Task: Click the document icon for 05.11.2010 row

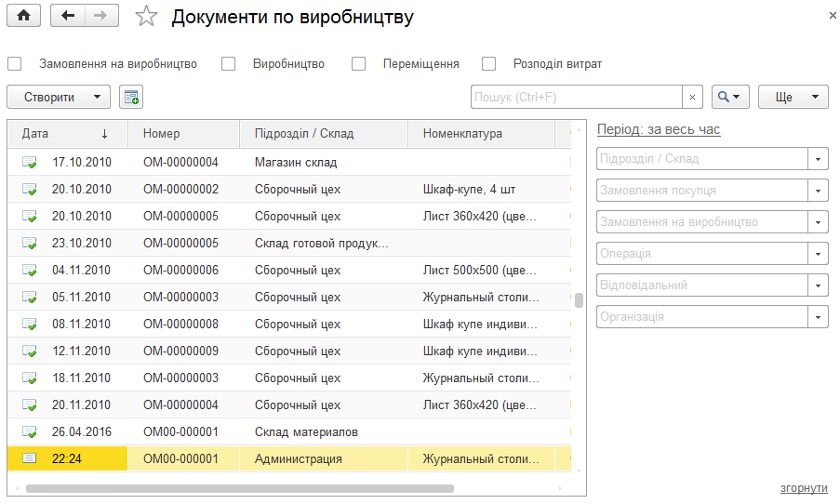Action: pyautogui.click(x=30, y=298)
